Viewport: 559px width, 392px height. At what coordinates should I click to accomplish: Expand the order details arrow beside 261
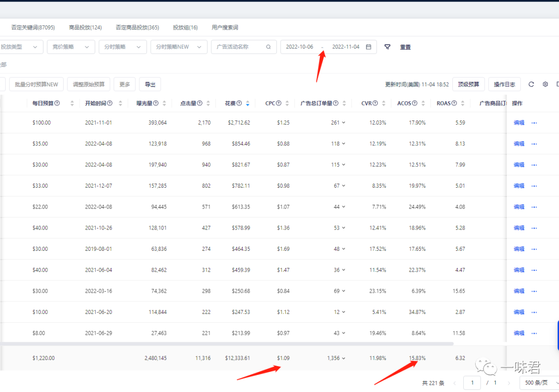pyautogui.click(x=344, y=123)
